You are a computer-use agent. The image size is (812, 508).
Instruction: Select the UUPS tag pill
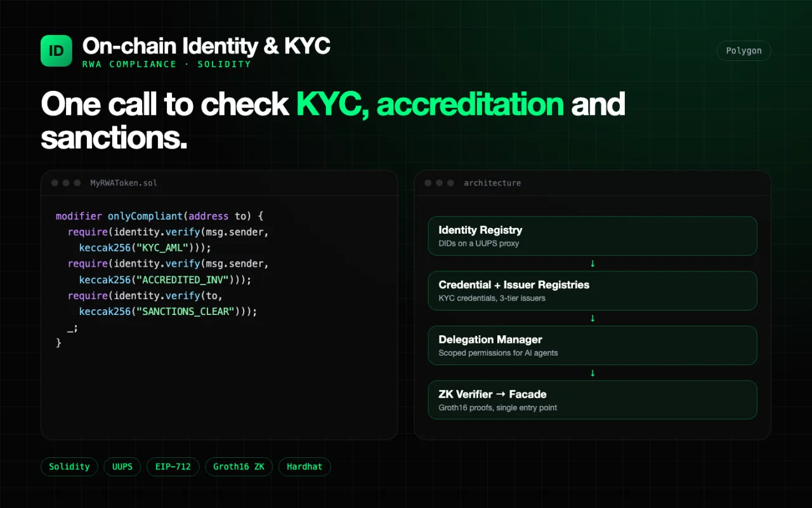(x=122, y=467)
